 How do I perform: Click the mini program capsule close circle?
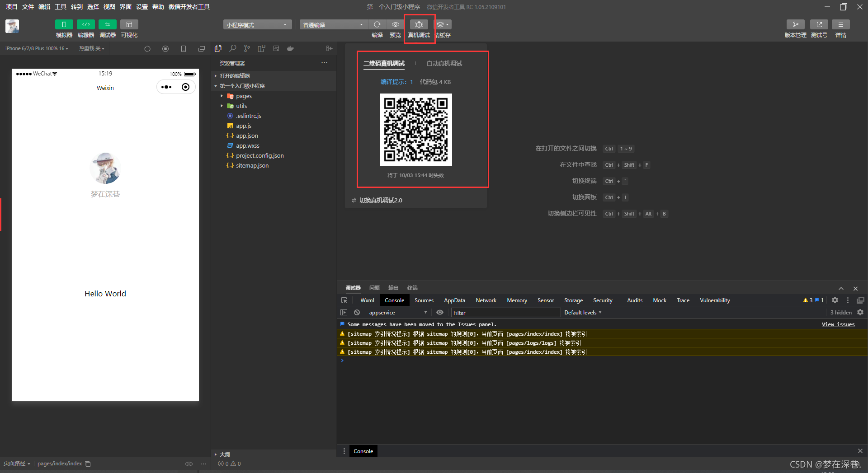185,87
